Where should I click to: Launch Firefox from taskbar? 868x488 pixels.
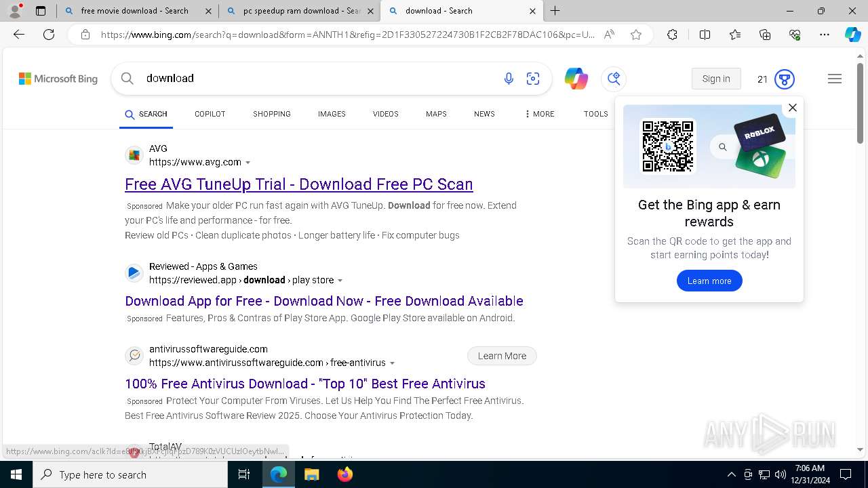pos(344,474)
